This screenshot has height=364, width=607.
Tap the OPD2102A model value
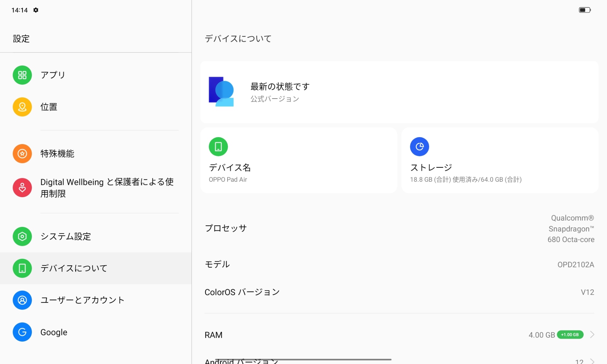click(x=575, y=264)
